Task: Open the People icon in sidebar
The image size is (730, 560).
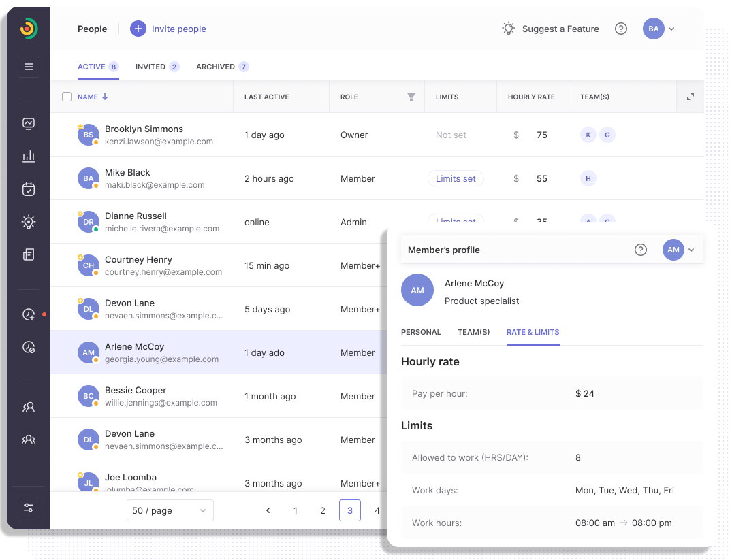Action: coord(29,407)
